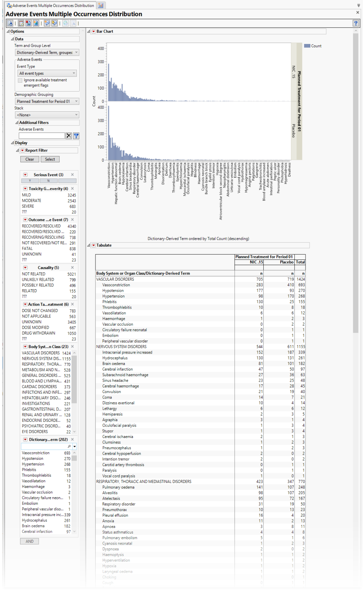Click the Count legend color swatch
The image size is (364, 593).
pyautogui.click(x=307, y=46)
